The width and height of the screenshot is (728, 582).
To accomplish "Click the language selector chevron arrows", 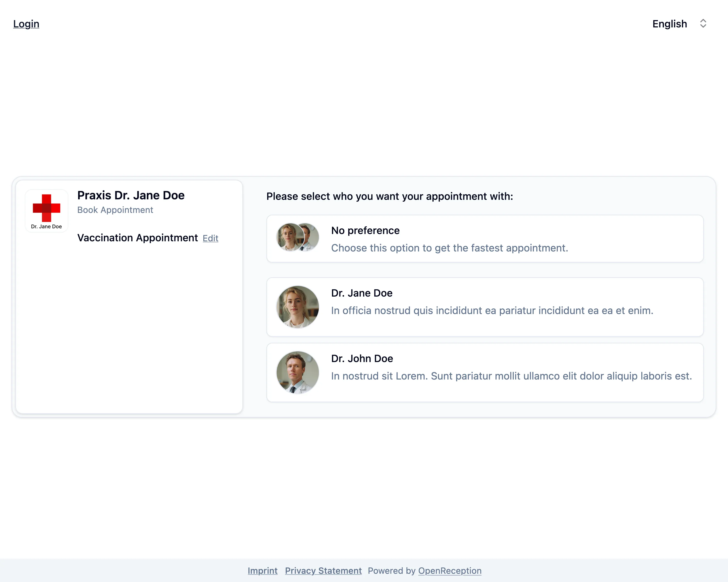I will pos(703,24).
